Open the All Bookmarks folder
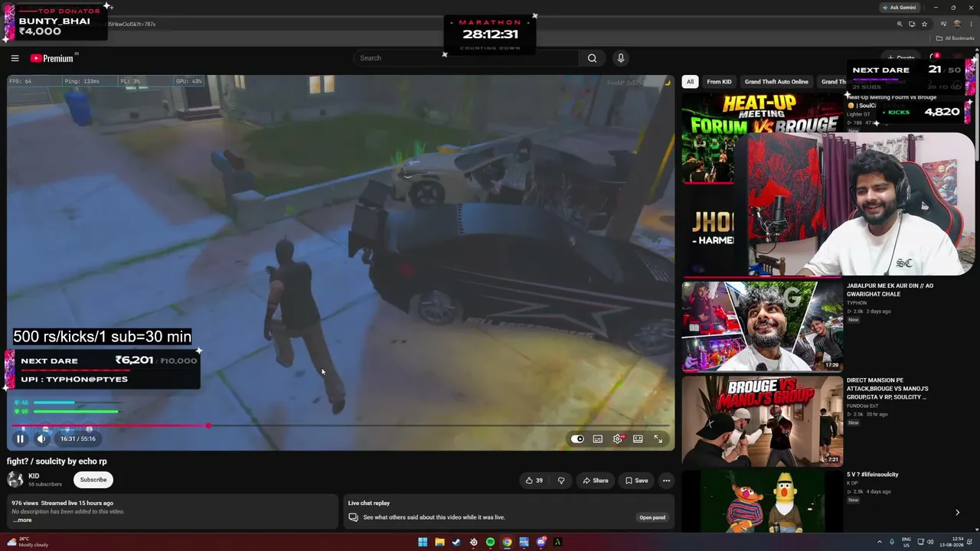Image resolution: width=980 pixels, height=551 pixels. point(955,38)
